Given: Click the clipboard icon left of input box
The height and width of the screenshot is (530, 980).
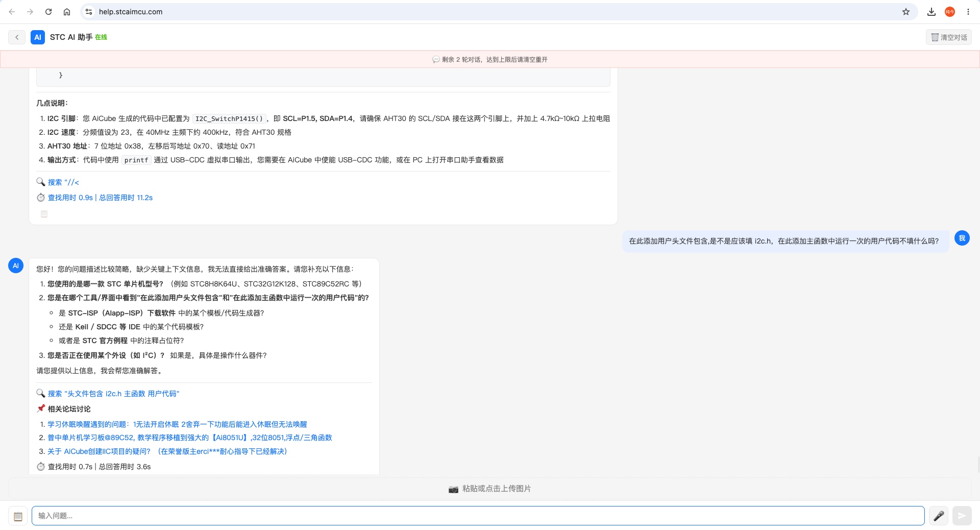Looking at the screenshot, I should pyautogui.click(x=18, y=516).
